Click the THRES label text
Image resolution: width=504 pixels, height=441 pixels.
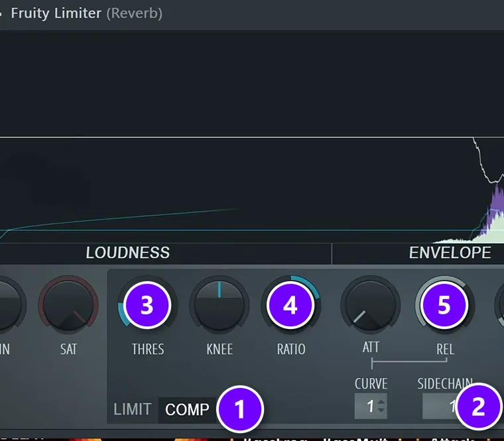click(x=148, y=349)
